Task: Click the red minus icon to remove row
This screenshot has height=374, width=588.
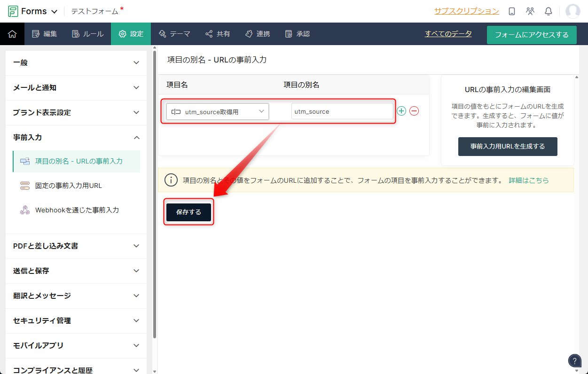Action: 414,111
